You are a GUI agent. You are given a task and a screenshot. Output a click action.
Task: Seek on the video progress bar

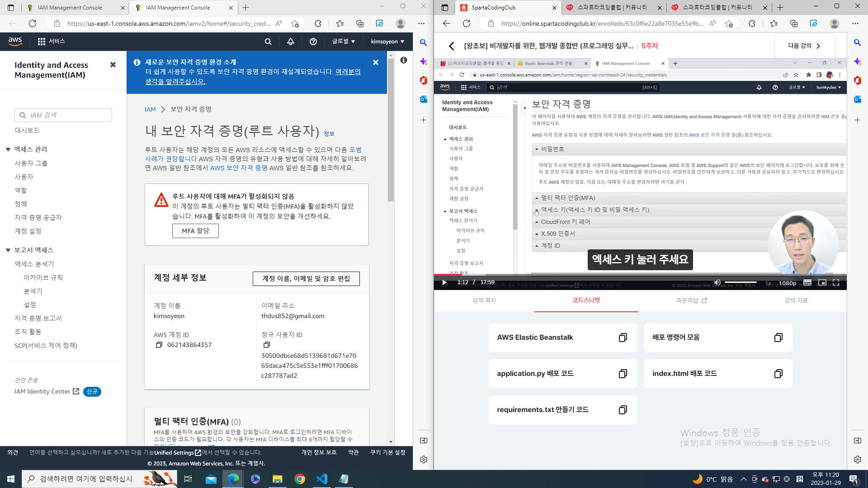coord(640,274)
